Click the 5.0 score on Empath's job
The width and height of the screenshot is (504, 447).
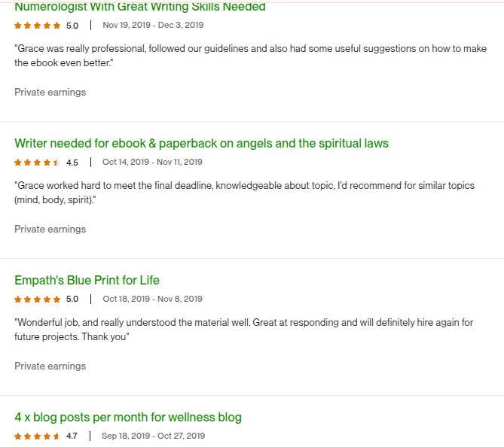(x=72, y=299)
